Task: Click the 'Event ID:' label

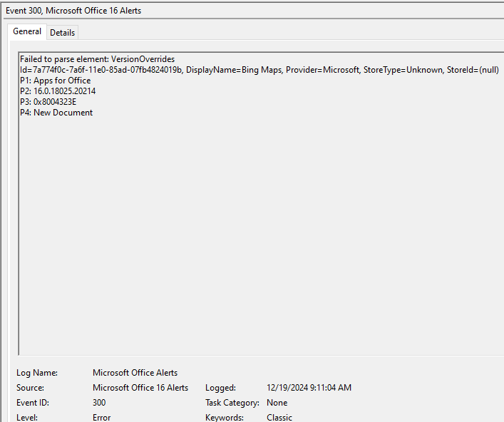Action: (x=33, y=403)
